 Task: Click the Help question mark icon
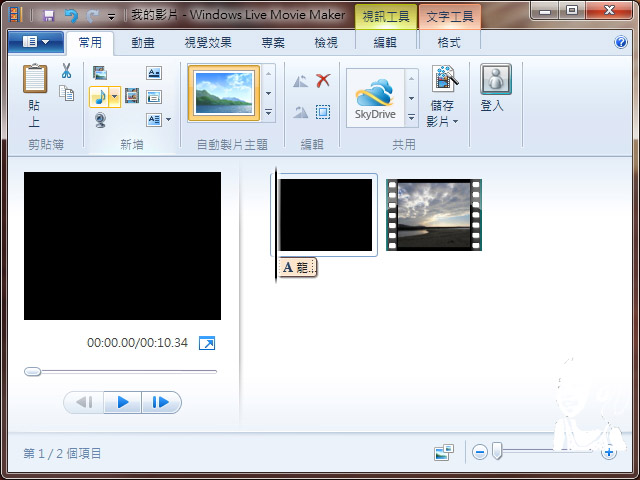pyautogui.click(x=620, y=42)
